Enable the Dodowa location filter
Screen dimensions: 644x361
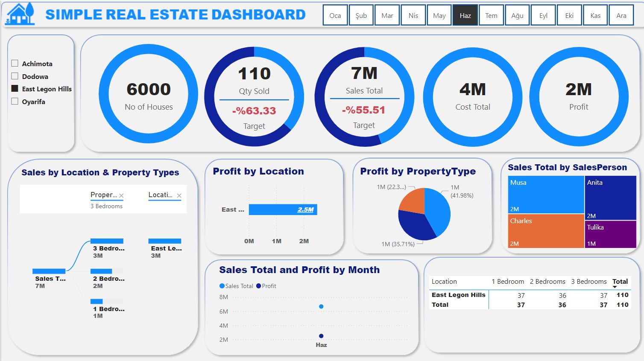pos(15,76)
